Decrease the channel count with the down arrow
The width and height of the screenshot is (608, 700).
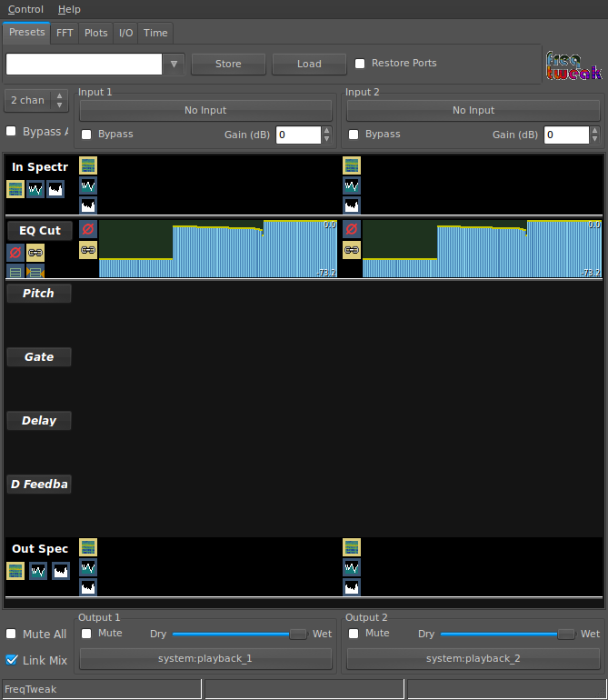point(59,105)
